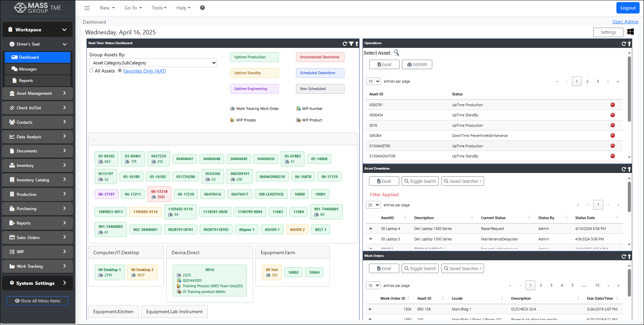Refresh the Work Orders panel
This screenshot has height=325, width=644.
(624, 256)
